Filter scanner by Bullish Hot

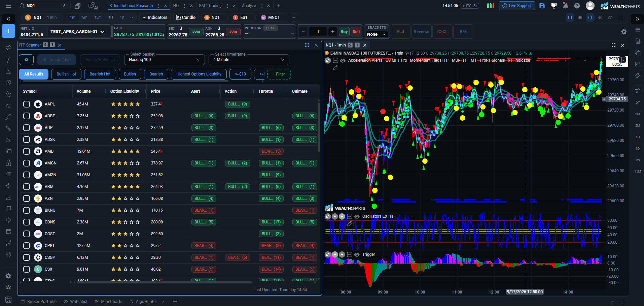click(66, 74)
